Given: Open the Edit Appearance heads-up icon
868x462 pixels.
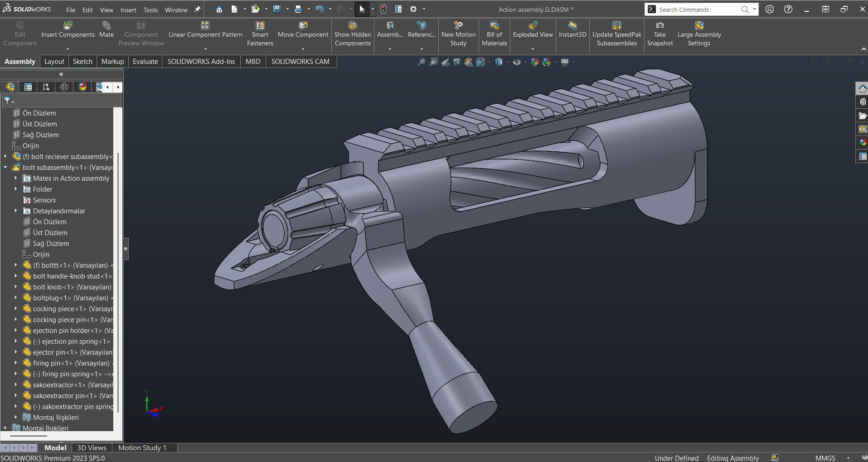Looking at the screenshot, I should [x=535, y=62].
